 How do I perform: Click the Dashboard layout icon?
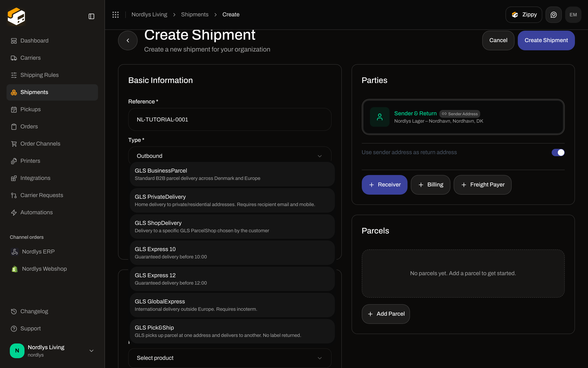pos(14,41)
